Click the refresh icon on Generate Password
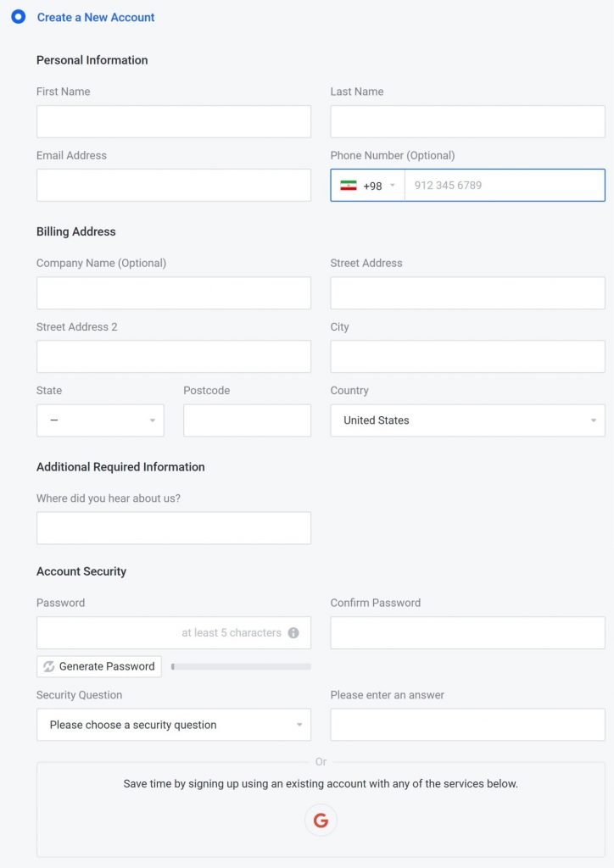This screenshot has height=868, width=614. (48, 666)
